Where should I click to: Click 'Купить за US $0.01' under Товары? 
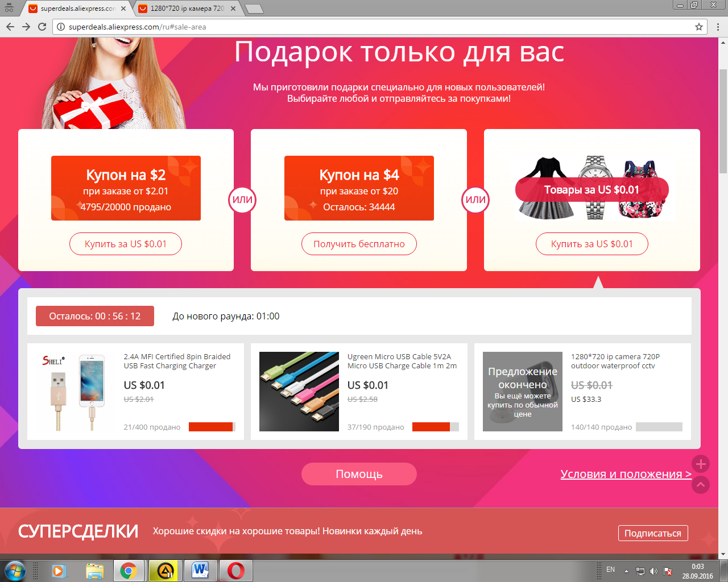[592, 244]
